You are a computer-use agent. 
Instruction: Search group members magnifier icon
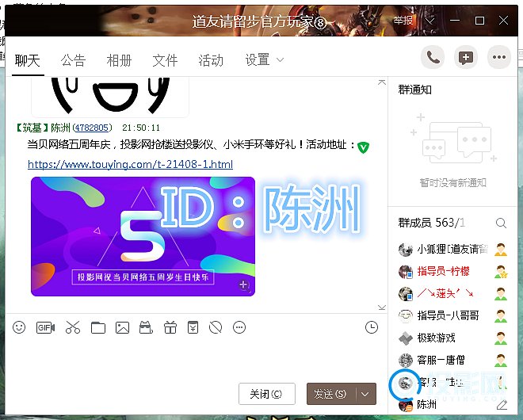click(x=501, y=223)
